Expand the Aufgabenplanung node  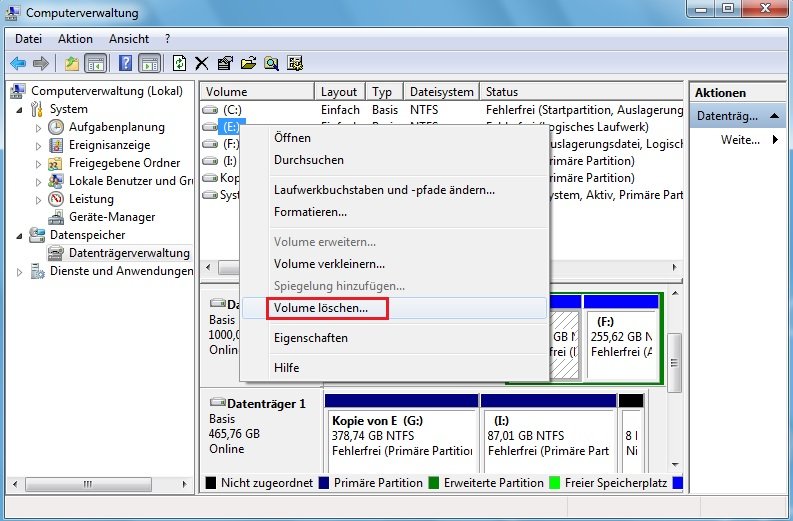tap(38, 128)
